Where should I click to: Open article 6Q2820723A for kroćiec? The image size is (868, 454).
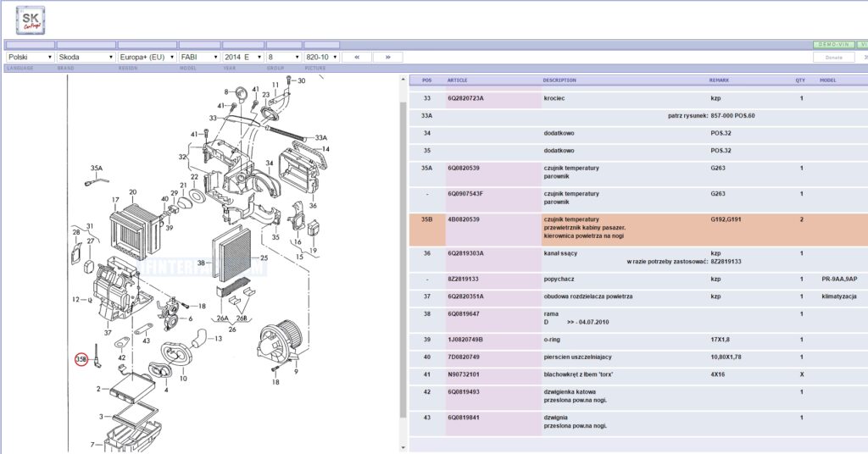coord(465,98)
